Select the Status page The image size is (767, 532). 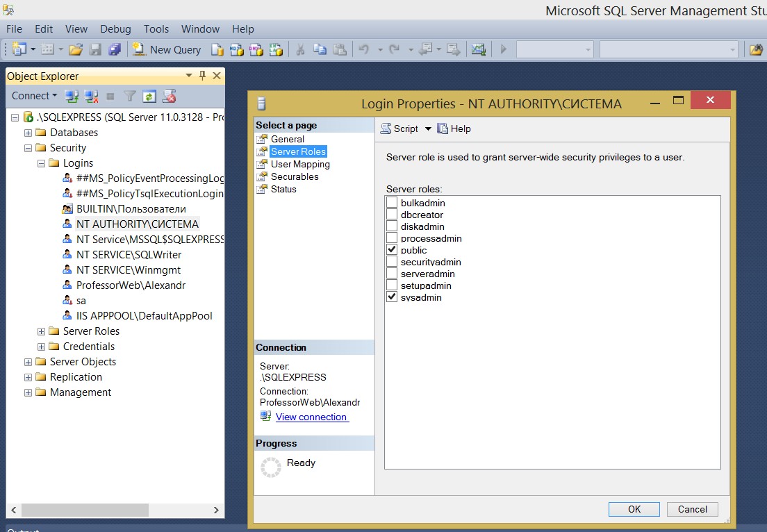[x=283, y=189]
